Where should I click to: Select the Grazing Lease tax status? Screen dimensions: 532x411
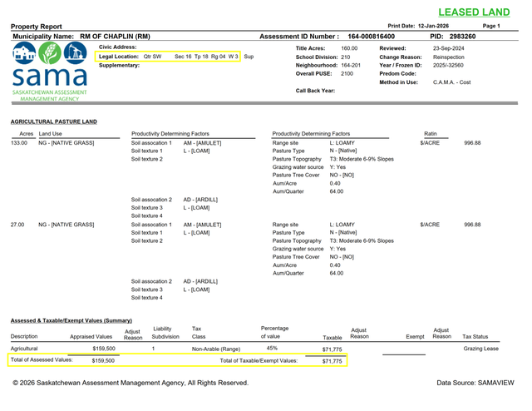pos(480,349)
